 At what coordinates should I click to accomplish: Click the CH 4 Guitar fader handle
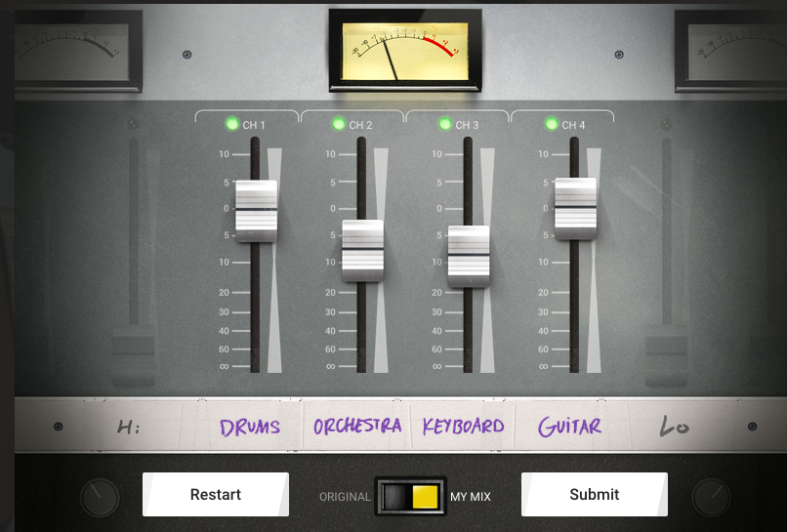tap(576, 208)
